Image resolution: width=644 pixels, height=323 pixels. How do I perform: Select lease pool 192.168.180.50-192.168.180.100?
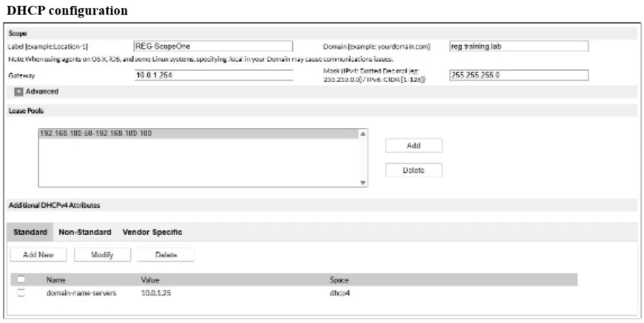click(199, 134)
